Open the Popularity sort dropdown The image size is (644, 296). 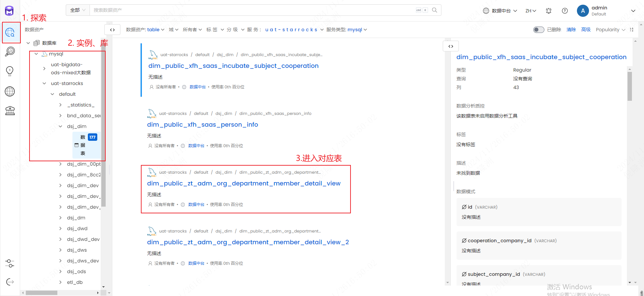point(610,30)
